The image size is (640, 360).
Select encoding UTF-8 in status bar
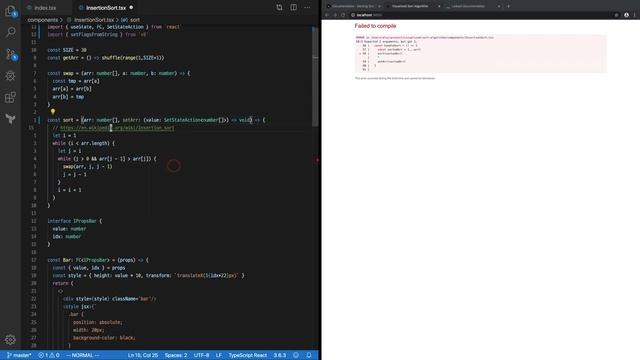pyautogui.click(x=202, y=355)
